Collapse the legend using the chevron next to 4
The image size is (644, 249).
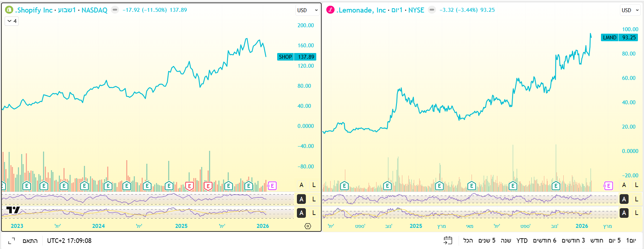[9, 21]
